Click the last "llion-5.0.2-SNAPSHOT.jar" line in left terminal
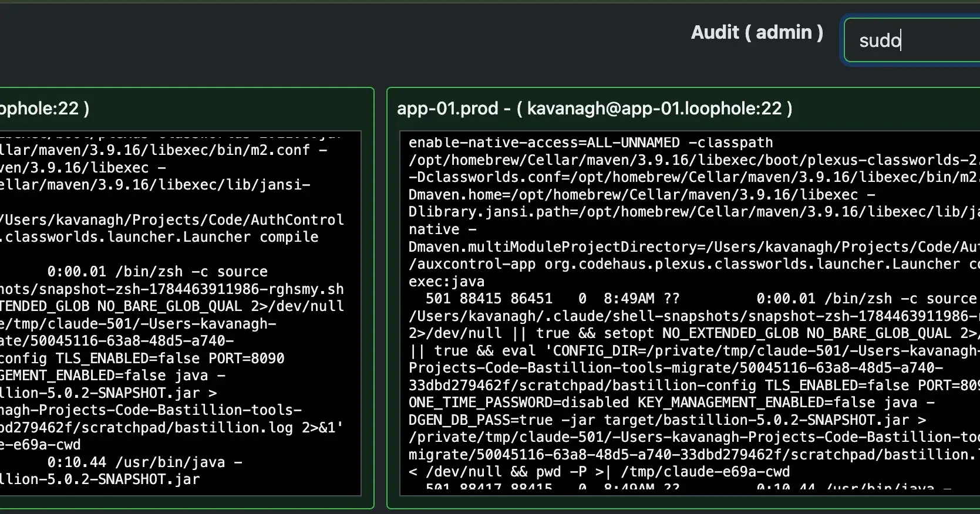The width and height of the screenshot is (980, 514). 100,479
